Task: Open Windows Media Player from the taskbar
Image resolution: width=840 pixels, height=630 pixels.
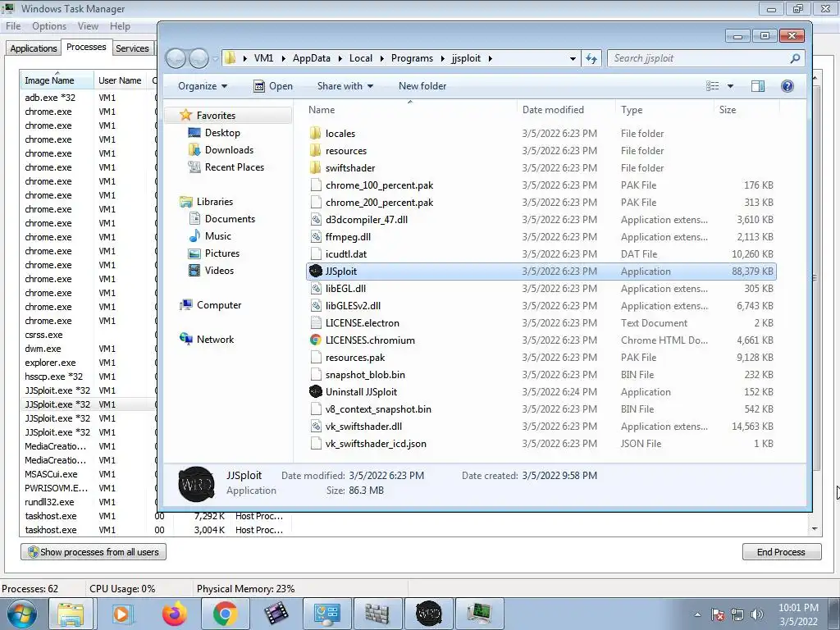Action: [x=123, y=614]
